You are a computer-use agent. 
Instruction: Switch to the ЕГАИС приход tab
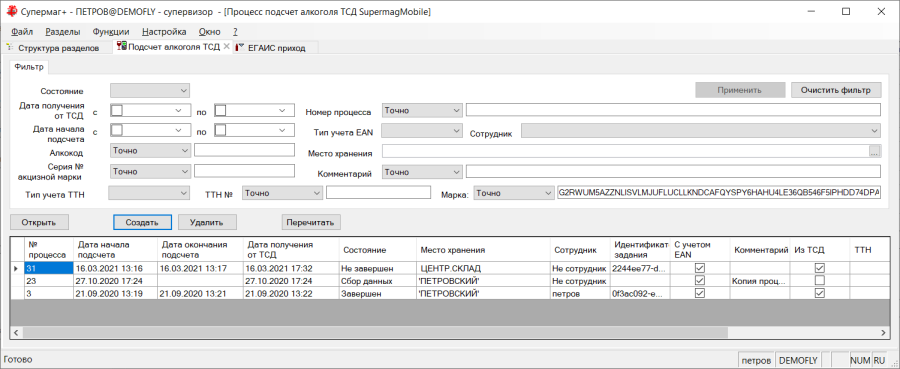coord(276,48)
